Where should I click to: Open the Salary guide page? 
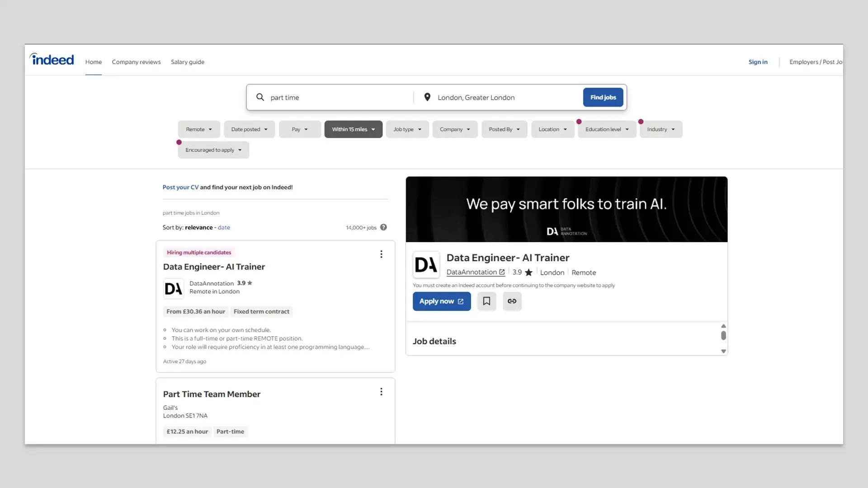(x=187, y=62)
